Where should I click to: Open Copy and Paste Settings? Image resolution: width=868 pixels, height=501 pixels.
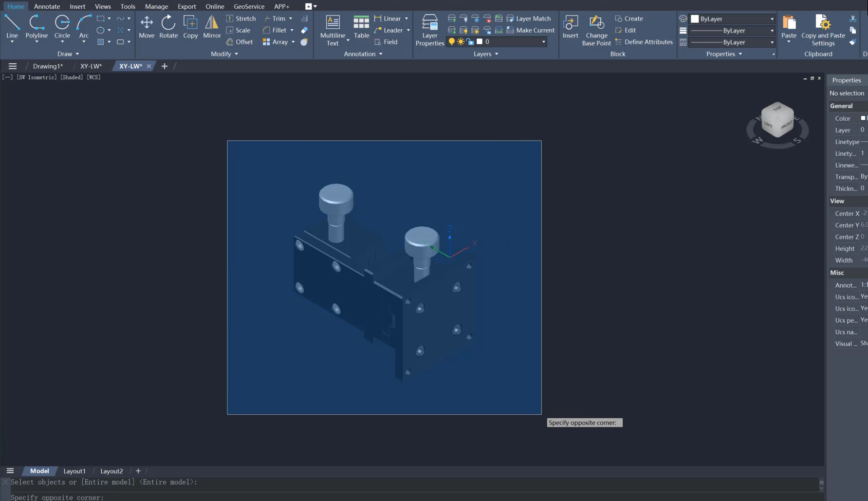coord(823,30)
